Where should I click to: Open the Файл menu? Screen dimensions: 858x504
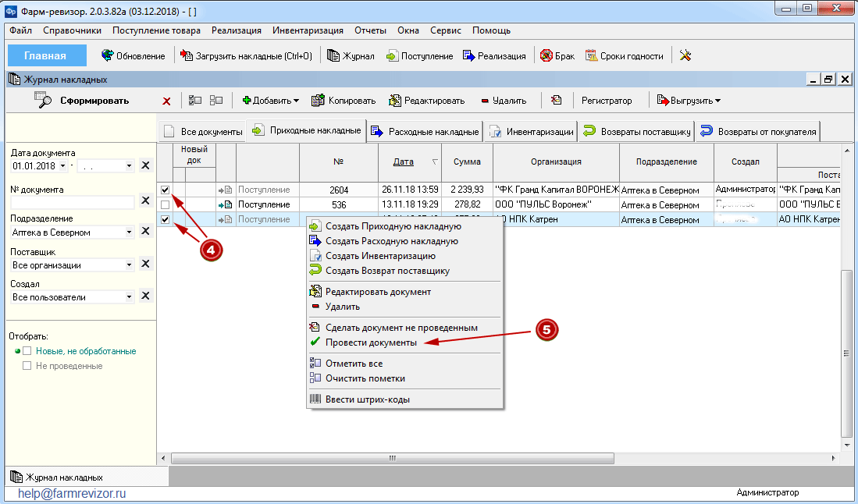[x=21, y=30]
